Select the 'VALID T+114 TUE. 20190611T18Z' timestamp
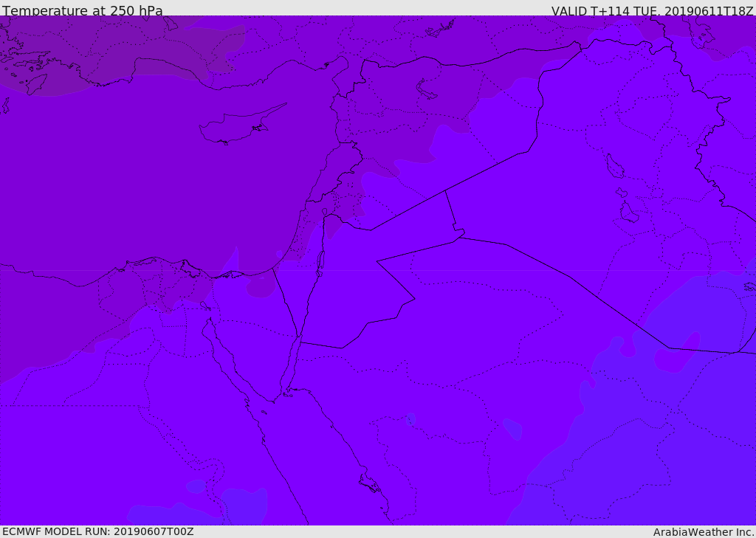The height and width of the screenshot is (538, 756). 653,10
